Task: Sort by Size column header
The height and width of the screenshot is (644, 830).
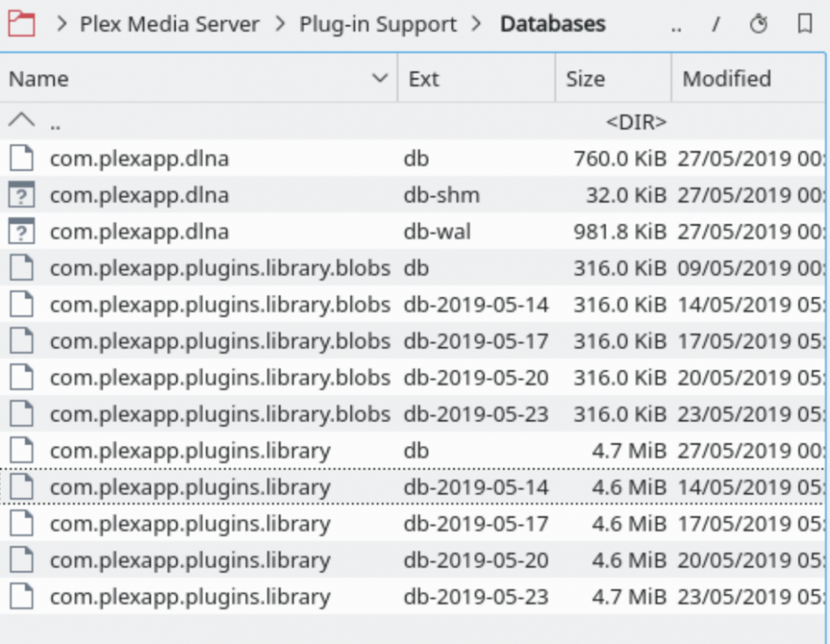Action: pos(613,78)
